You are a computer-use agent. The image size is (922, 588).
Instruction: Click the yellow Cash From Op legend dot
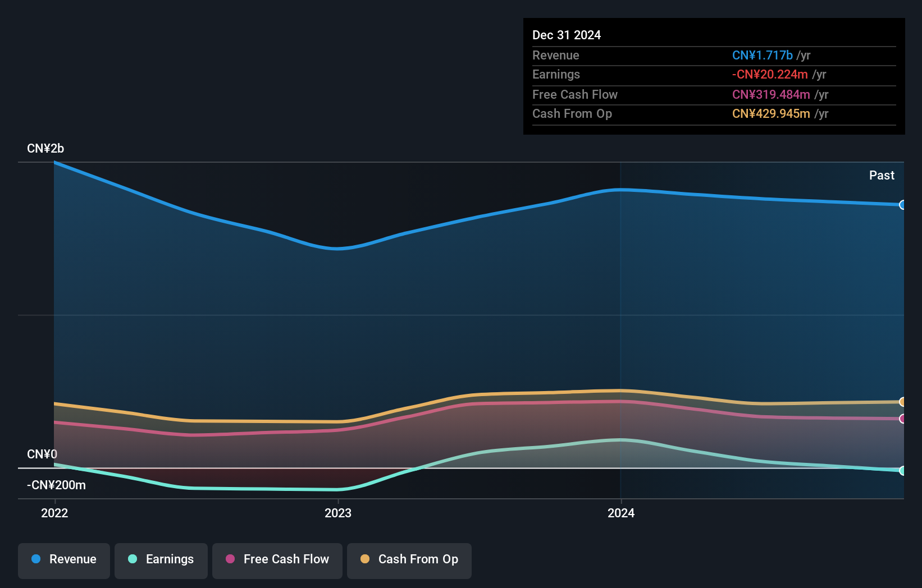click(x=365, y=559)
